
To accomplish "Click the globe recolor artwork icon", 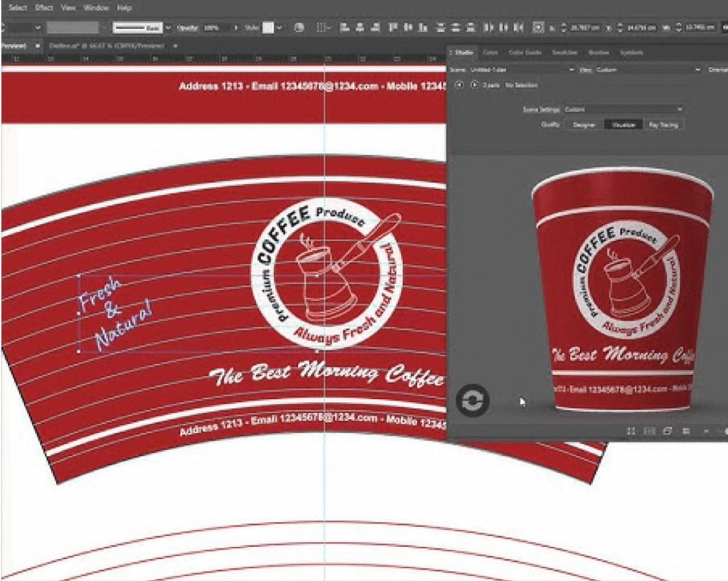I will [299, 28].
